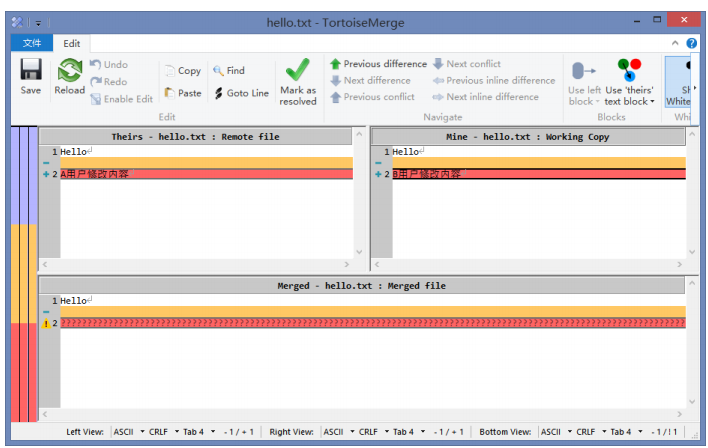The width and height of the screenshot is (708, 448).
Task: Go to the previous conflict
Action: click(372, 97)
